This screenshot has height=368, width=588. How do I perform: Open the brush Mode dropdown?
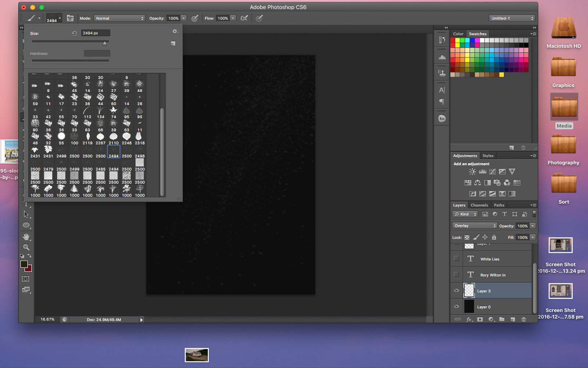click(119, 18)
